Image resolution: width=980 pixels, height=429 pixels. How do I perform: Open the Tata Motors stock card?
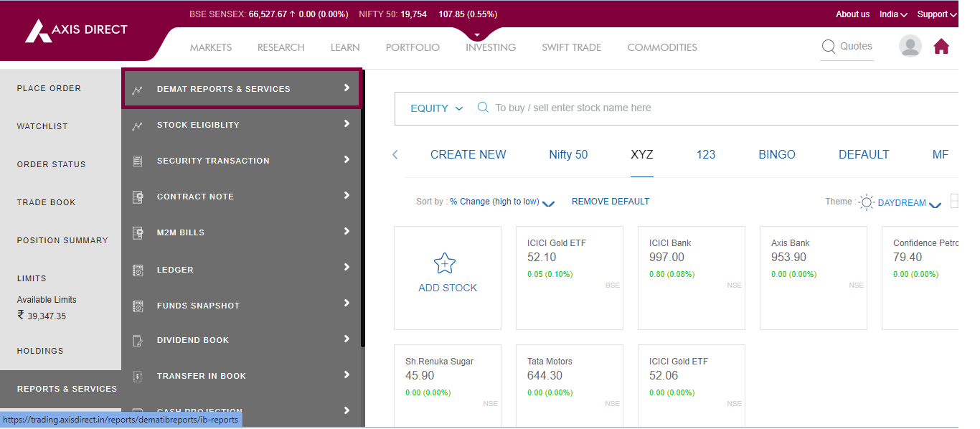[570, 386]
